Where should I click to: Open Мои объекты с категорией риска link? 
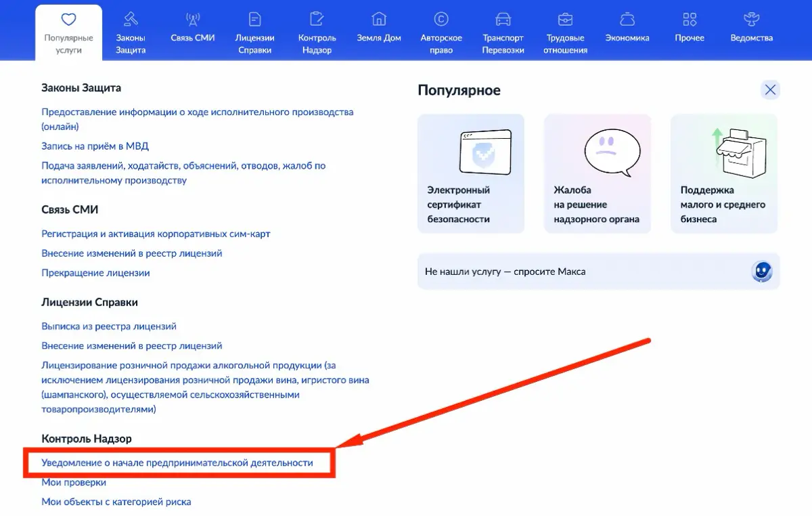116,502
